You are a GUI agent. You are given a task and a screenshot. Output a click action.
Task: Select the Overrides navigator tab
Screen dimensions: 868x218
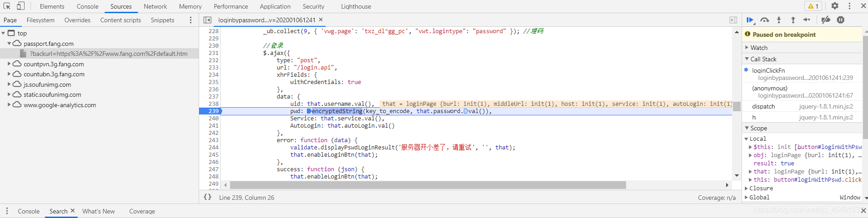coord(77,20)
